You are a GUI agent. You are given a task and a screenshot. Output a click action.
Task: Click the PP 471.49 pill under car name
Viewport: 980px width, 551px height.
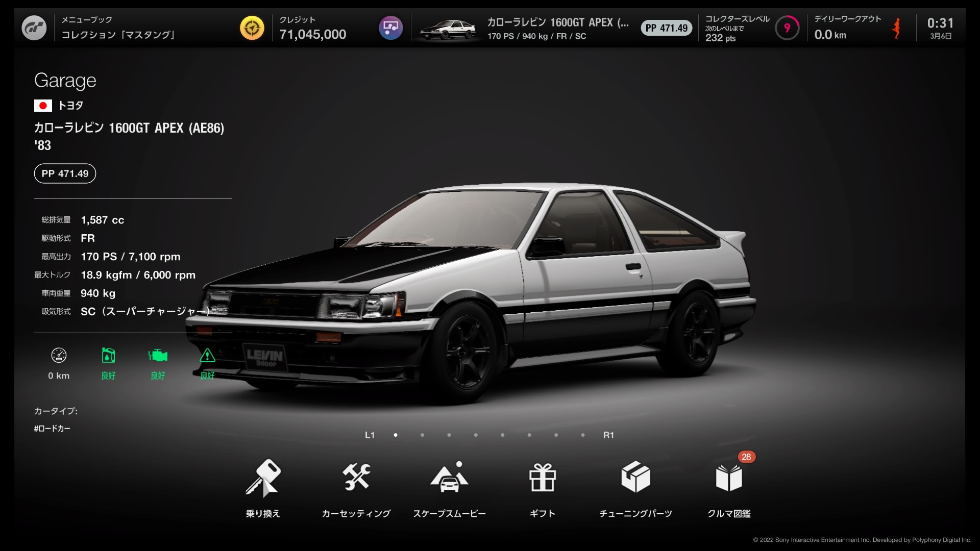coord(65,173)
